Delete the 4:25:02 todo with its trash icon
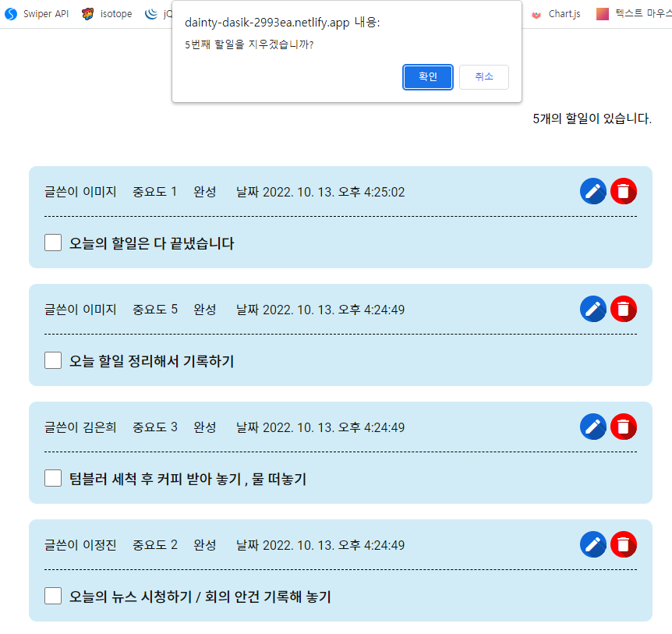This screenshot has height=634, width=672. (624, 191)
